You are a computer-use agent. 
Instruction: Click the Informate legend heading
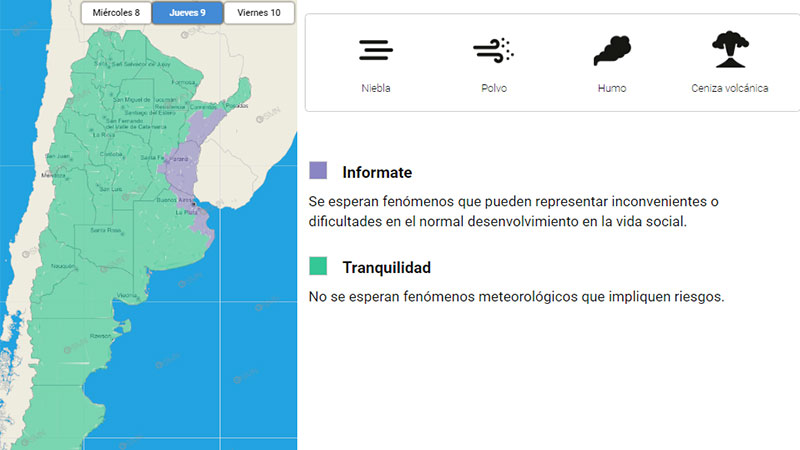point(377,172)
